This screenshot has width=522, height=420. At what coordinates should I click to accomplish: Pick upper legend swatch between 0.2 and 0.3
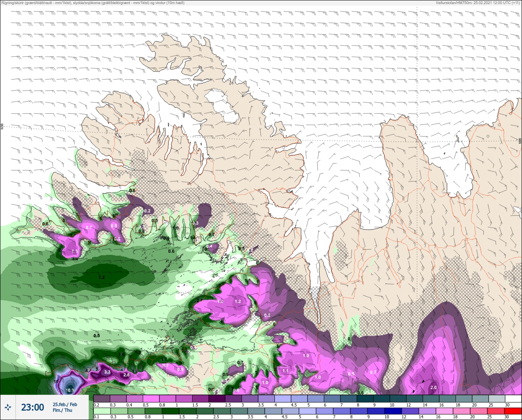pos(102,398)
